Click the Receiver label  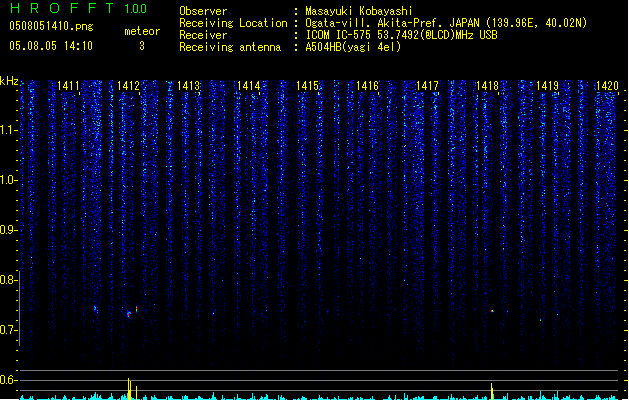pos(203,35)
